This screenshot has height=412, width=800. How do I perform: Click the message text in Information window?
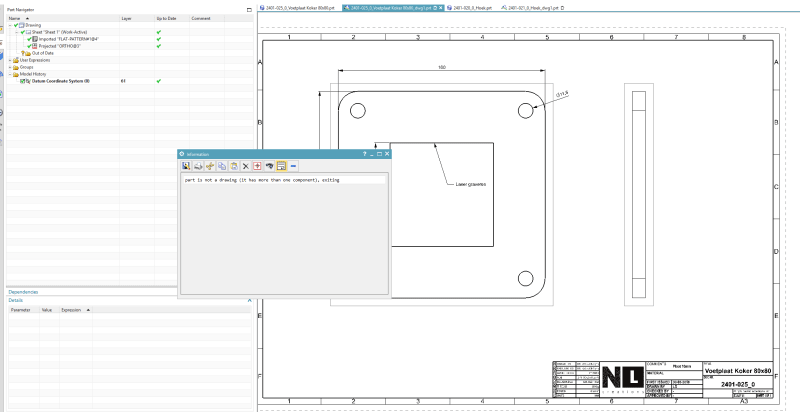(x=262, y=180)
